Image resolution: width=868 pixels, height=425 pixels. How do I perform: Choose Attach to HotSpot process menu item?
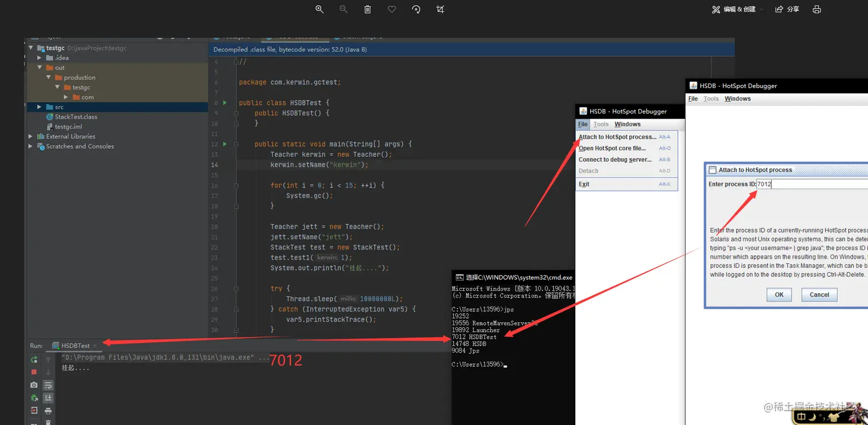pyautogui.click(x=627, y=137)
